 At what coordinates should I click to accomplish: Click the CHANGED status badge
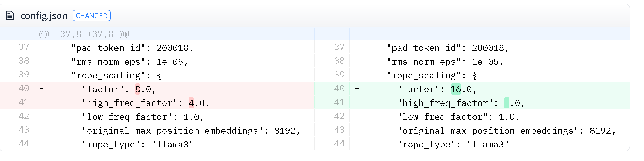91,16
